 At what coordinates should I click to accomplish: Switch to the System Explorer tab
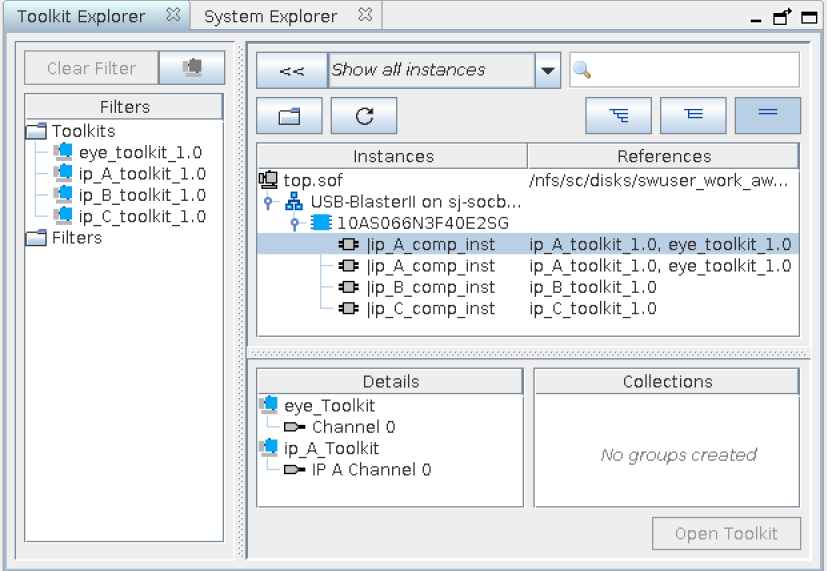tap(270, 16)
